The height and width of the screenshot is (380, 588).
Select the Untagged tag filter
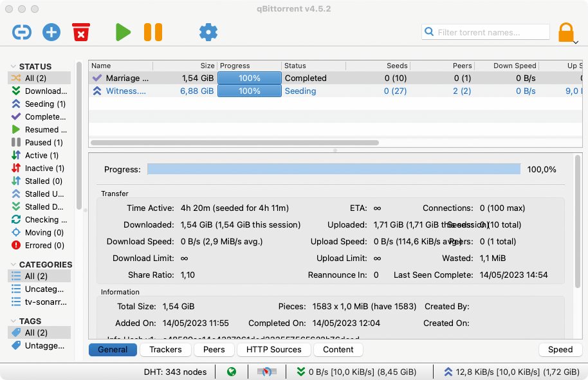pyautogui.click(x=39, y=345)
